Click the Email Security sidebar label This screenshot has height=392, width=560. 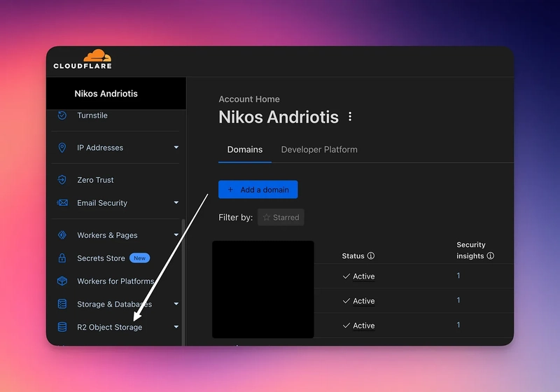(x=102, y=203)
